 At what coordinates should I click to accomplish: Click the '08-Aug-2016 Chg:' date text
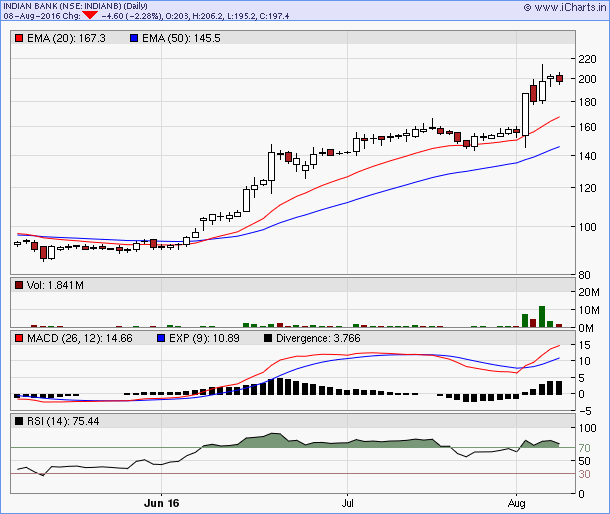42,16
